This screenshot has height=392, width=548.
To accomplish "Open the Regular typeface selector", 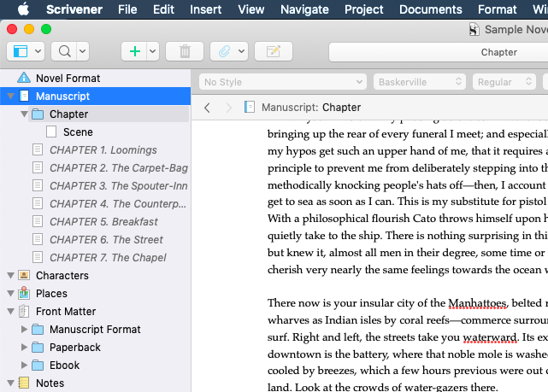I will click(504, 82).
